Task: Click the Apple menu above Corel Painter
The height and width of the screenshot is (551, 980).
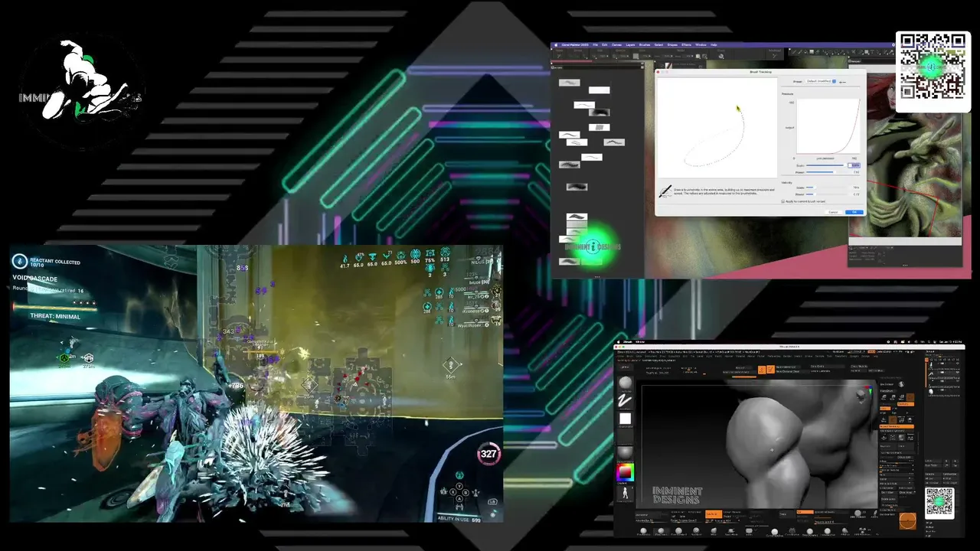Action: (x=556, y=45)
